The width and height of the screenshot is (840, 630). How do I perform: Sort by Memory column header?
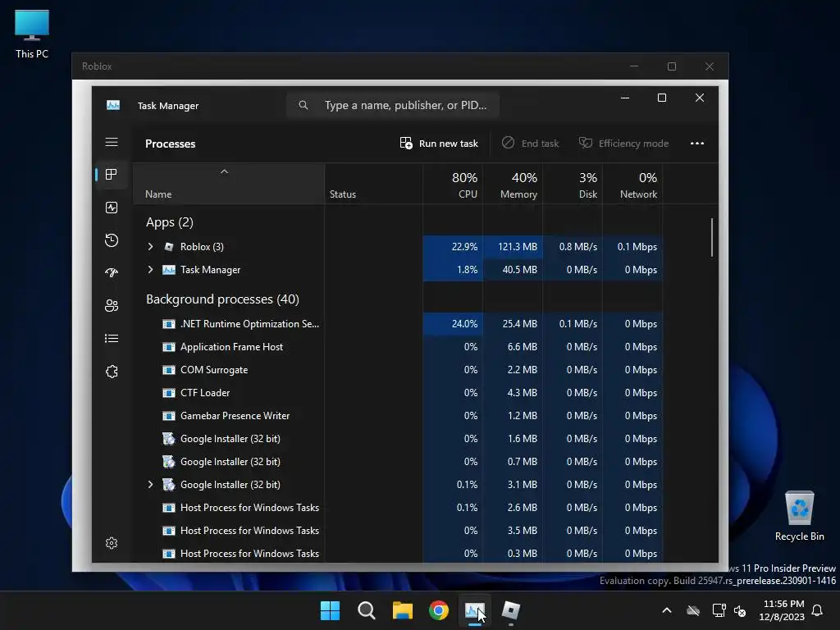click(513, 184)
